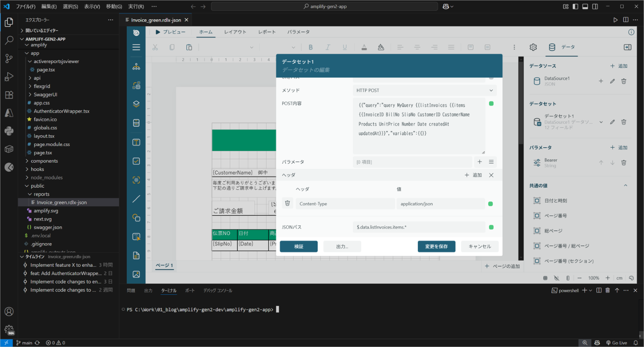Expand データセット1 chevron in data panel

pos(601,122)
